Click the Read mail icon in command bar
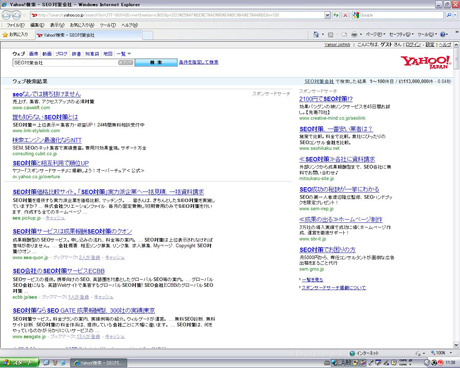 coord(344,34)
